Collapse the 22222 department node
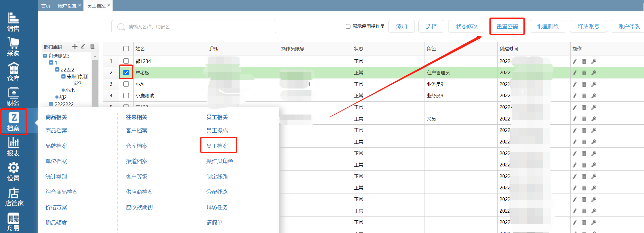The width and height of the screenshot is (644, 233). click(x=57, y=70)
